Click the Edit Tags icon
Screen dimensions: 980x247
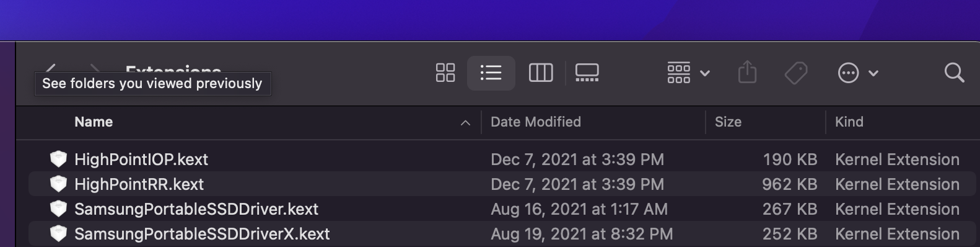pos(795,73)
